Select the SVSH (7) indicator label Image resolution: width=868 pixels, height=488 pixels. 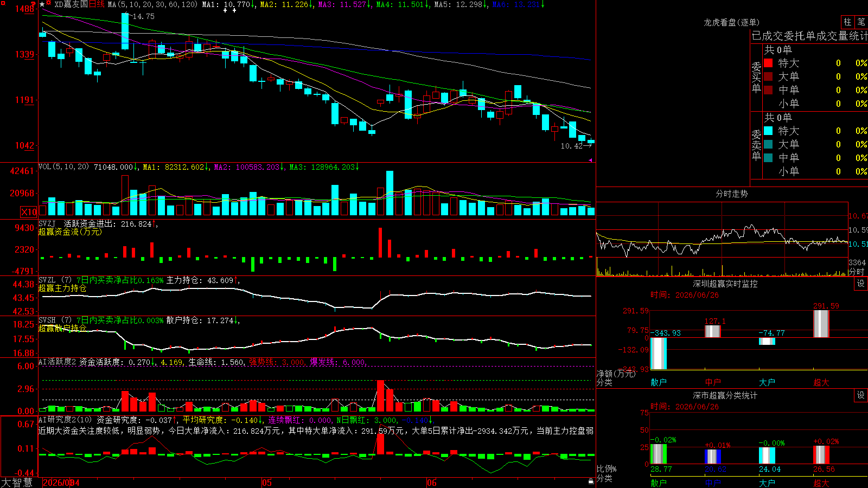pyautogui.click(x=55, y=320)
